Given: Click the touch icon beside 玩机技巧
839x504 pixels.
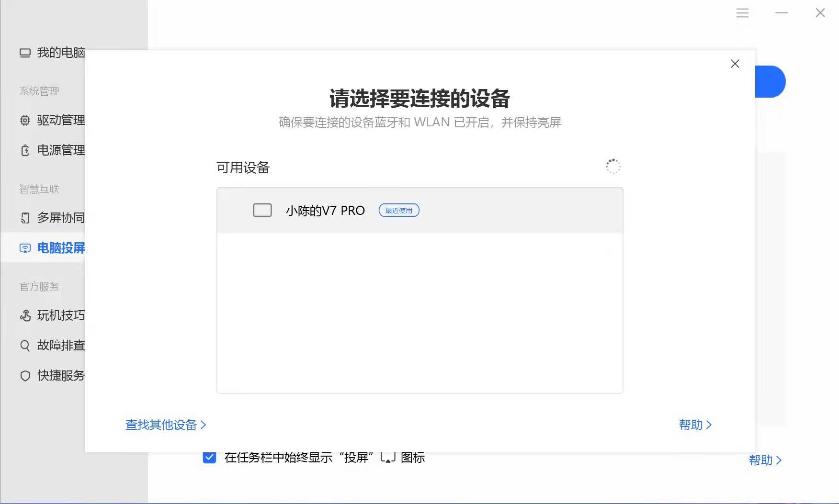Looking at the screenshot, I should tap(25, 316).
